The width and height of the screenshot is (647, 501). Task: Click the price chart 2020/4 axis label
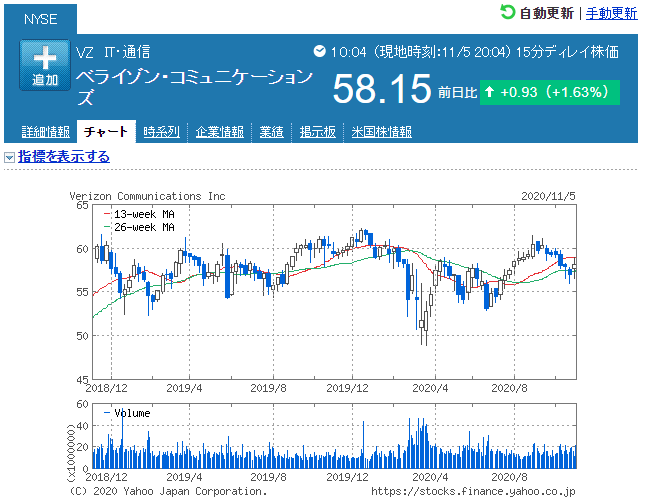pos(430,388)
